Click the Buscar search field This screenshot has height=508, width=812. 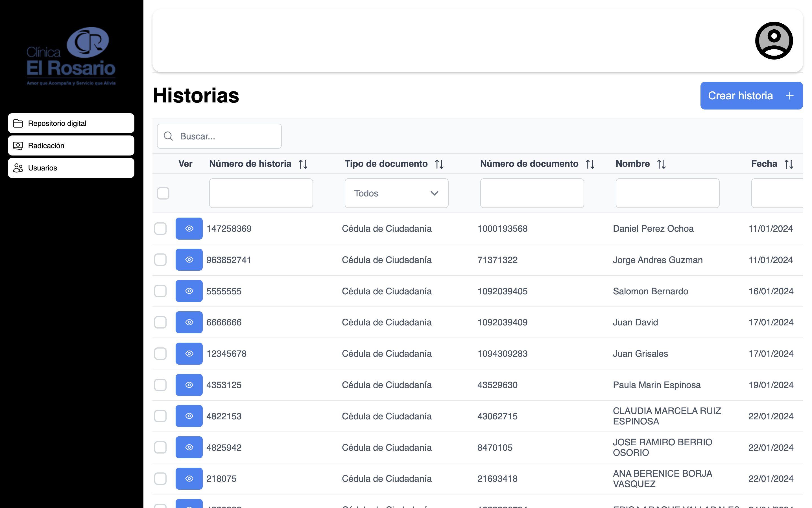(219, 136)
